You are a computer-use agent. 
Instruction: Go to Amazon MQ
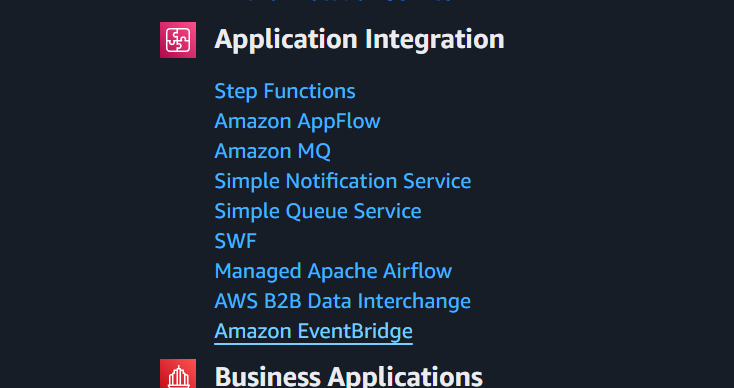pos(272,151)
